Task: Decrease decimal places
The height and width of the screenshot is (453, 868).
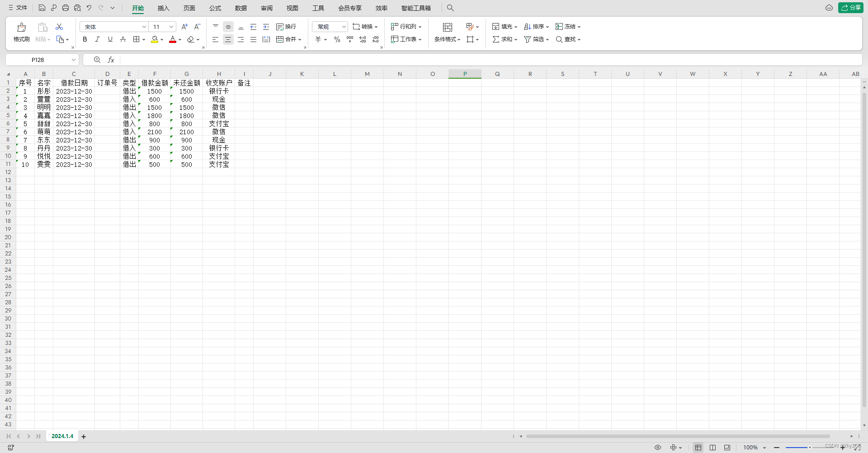Action: pyautogui.click(x=376, y=39)
